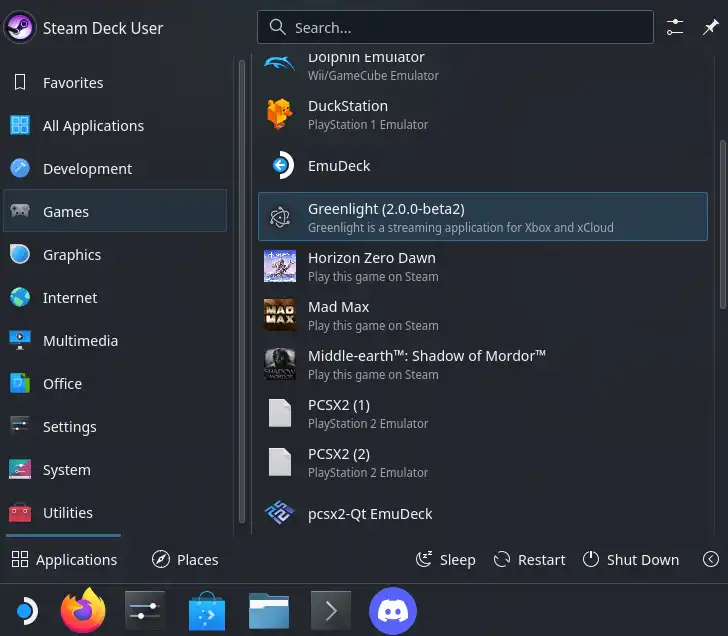Screen dimensions: 728x636
Task: Select the Utilities category
Action: tap(68, 513)
